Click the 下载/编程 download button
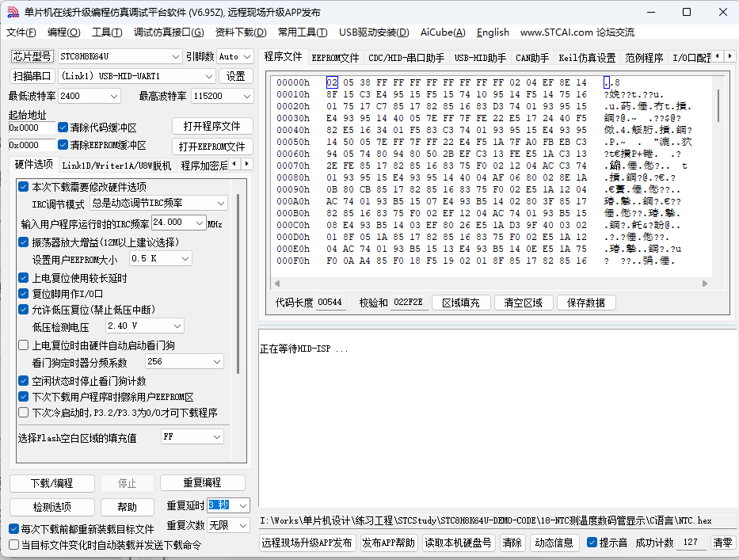This screenshot has width=739, height=560. [x=51, y=483]
